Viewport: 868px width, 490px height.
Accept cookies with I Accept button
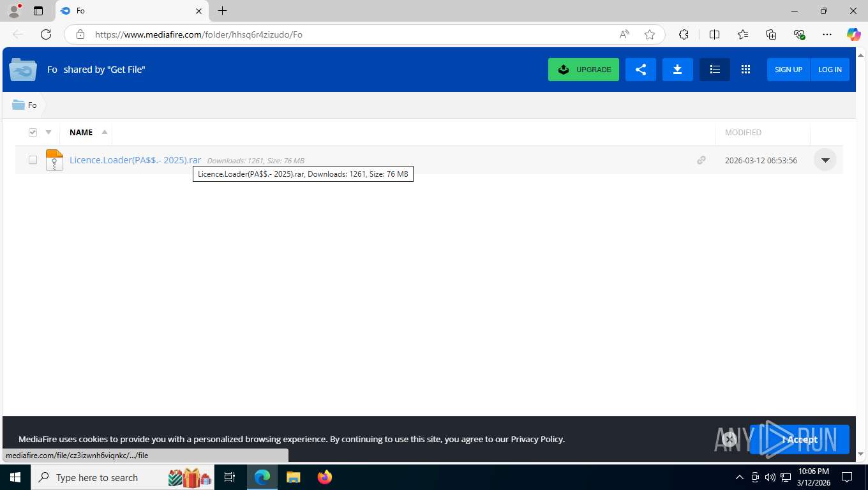tap(800, 440)
